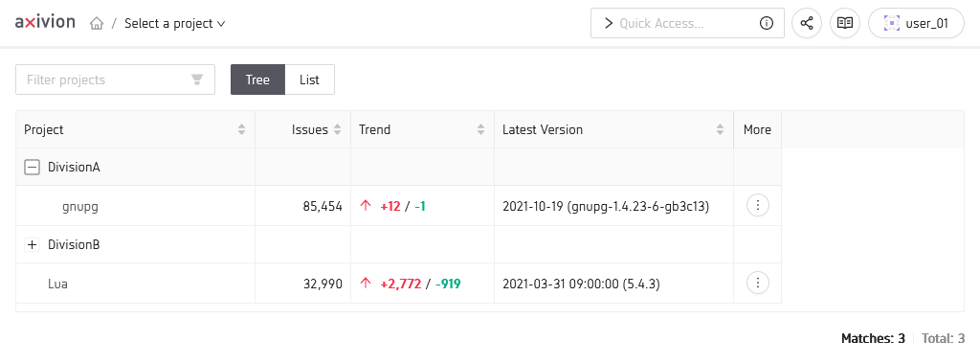Focus the Filter projects field
The image size is (980, 364).
click(x=115, y=80)
